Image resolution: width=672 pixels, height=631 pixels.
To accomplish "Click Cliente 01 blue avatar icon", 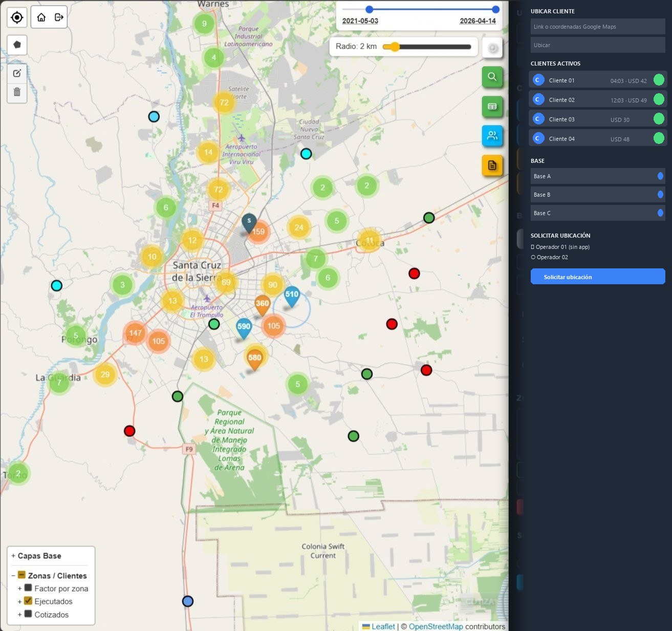I will tap(538, 80).
